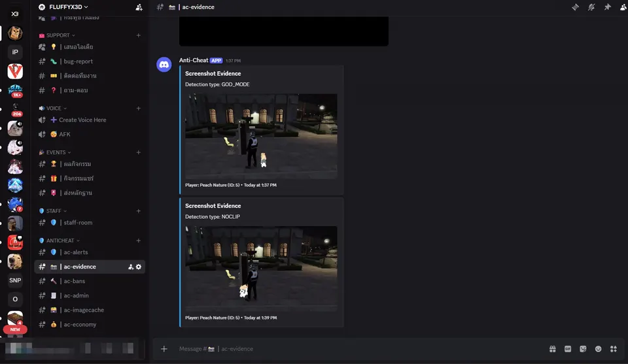628x364 pixels.
Task: Collapse the ANTICHEAT category
Action: click(x=60, y=240)
